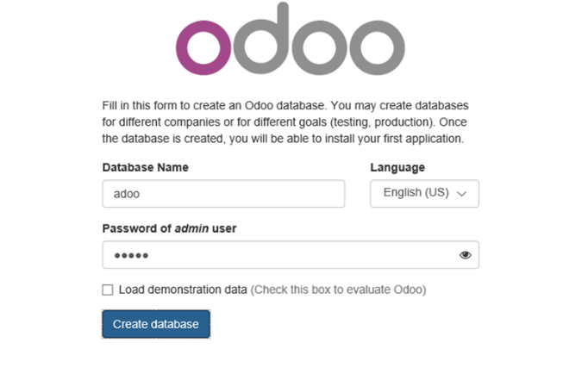Image resolution: width=588 pixels, height=380 pixels.
Task: Click the chevron arrow in the Language selector
Action: click(462, 194)
